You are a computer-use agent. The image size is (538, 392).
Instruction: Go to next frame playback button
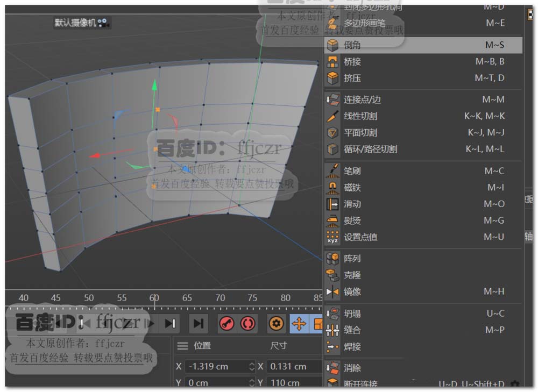pos(170,323)
